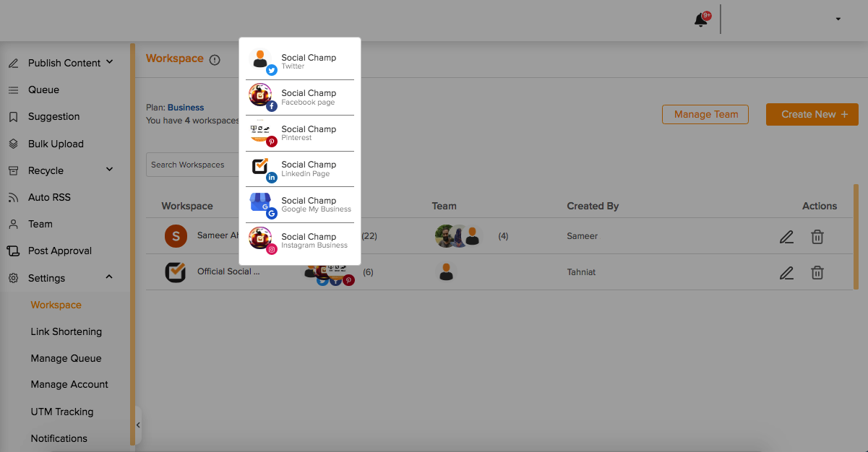Edit the Sameer workspace with the pencil icon
This screenshot has width=868, height=452.
point(786,236)
